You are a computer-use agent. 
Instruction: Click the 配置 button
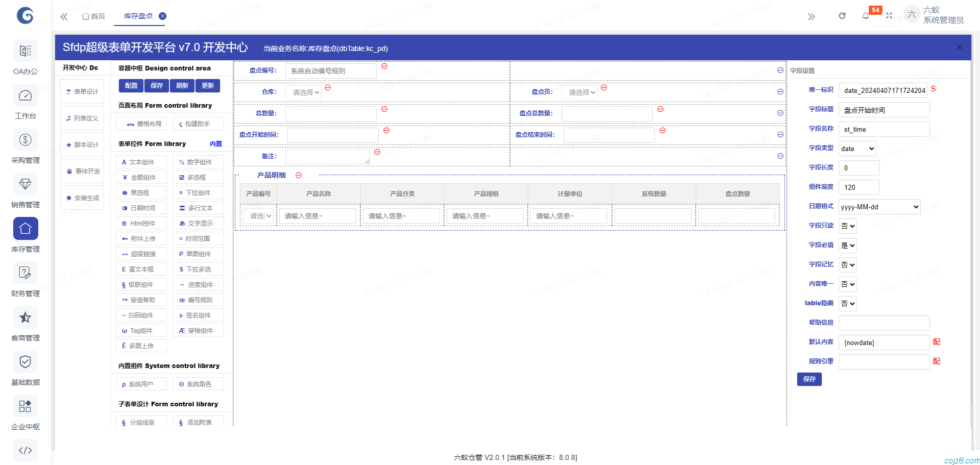[131, 86]
